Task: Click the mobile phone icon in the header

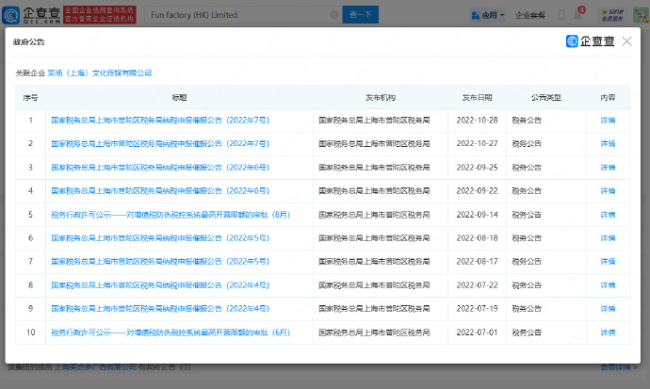Action: (x=561, y=15)
